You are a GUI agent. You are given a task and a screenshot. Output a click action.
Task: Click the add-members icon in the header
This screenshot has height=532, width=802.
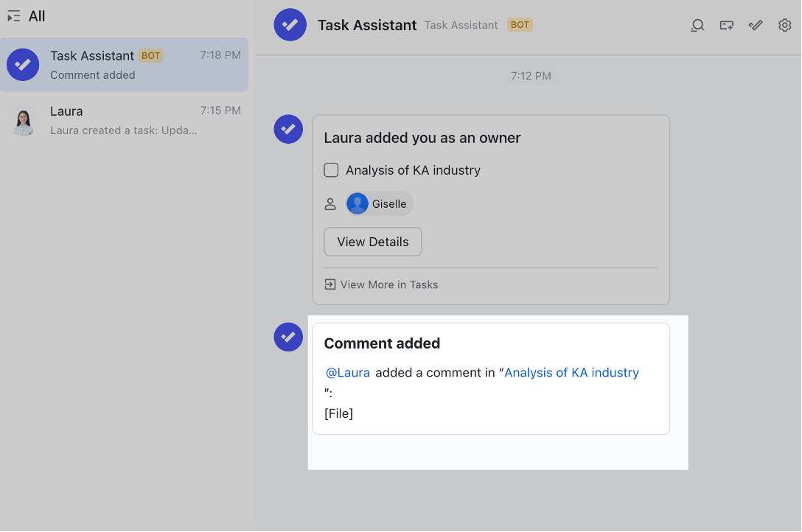pos(726,24)
